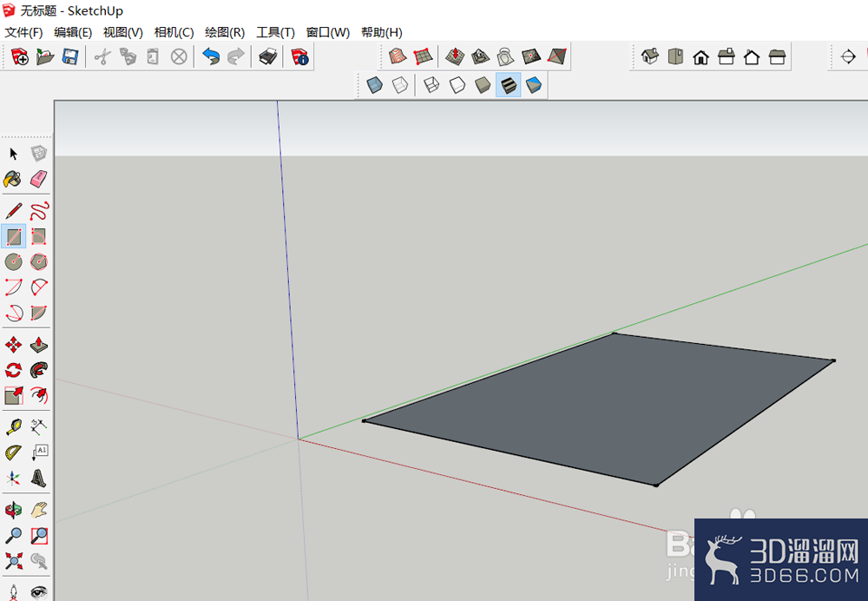Screen dimensions: 868x601
Task: Open the 编辑(E) menu
Action: click(x=73, y=33)
